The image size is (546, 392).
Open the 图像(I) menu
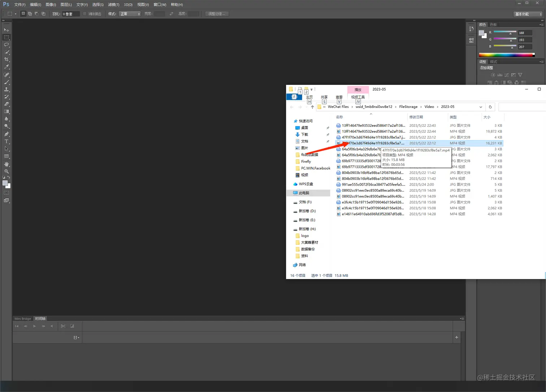pos(51,5)
